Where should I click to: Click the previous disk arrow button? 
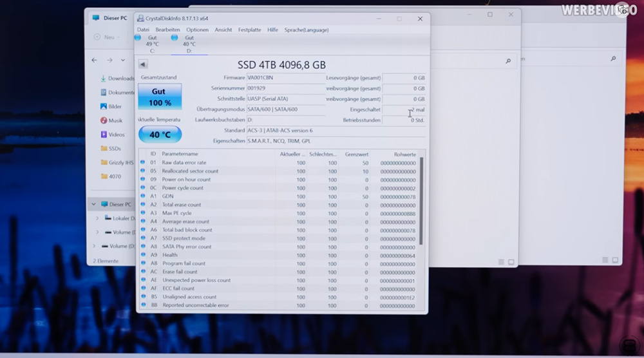pos(143,64)
